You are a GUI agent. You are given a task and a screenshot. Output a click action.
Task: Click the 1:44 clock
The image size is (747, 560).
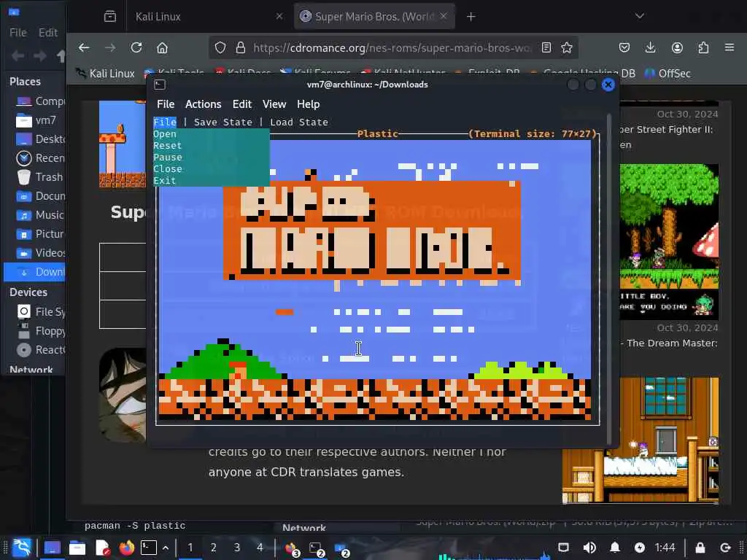point(665,548)
